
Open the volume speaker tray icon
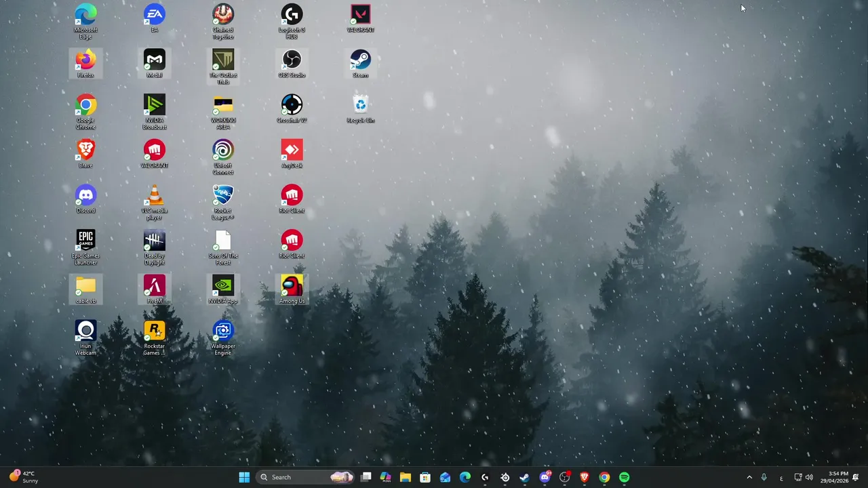[x=809, y=477]
